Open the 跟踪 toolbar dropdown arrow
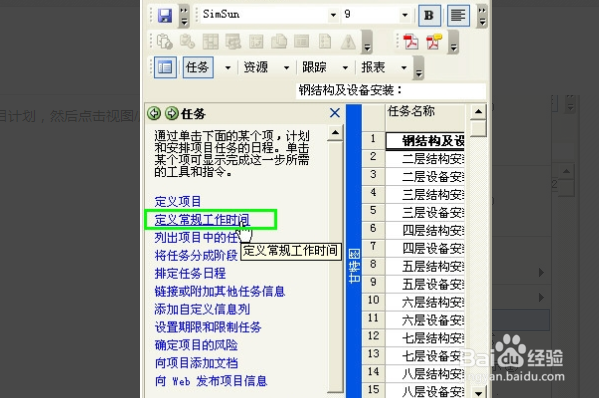Viewport: 599px width, 398px height. click(345, 68)
